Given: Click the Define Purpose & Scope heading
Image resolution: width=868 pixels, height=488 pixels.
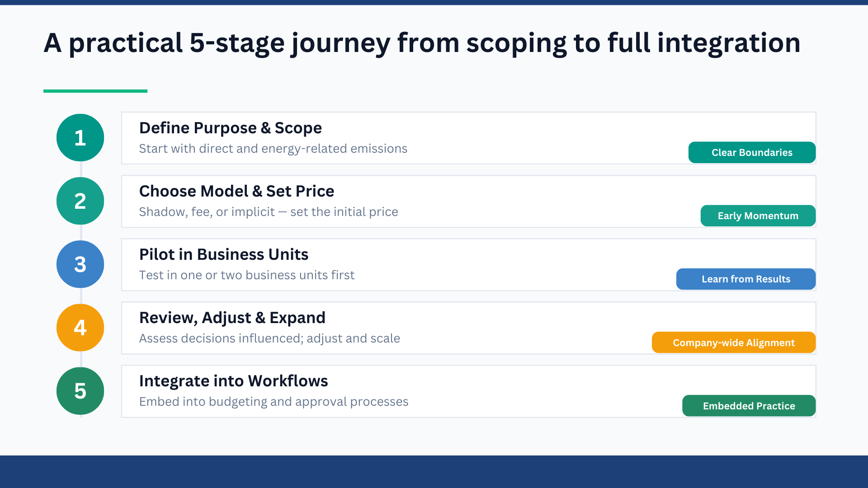Looking at the screenshot, I should pyautogui.click(x=230, y=128).
